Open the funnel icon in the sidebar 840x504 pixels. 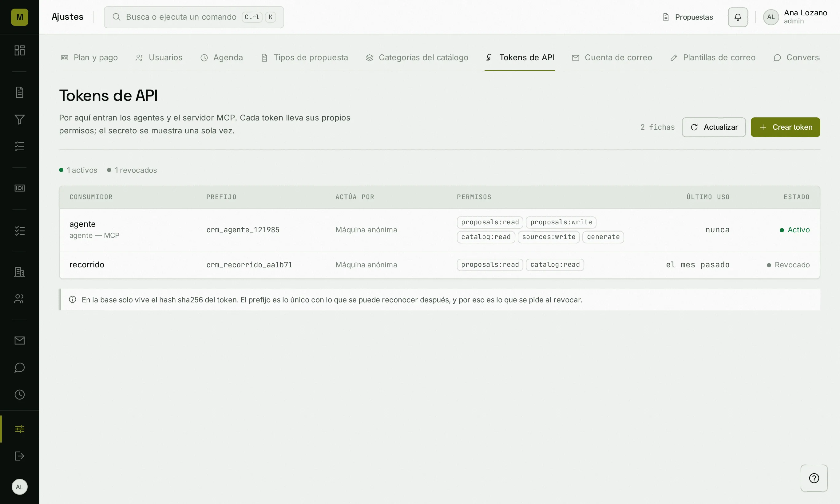click(x=19, y=119)
